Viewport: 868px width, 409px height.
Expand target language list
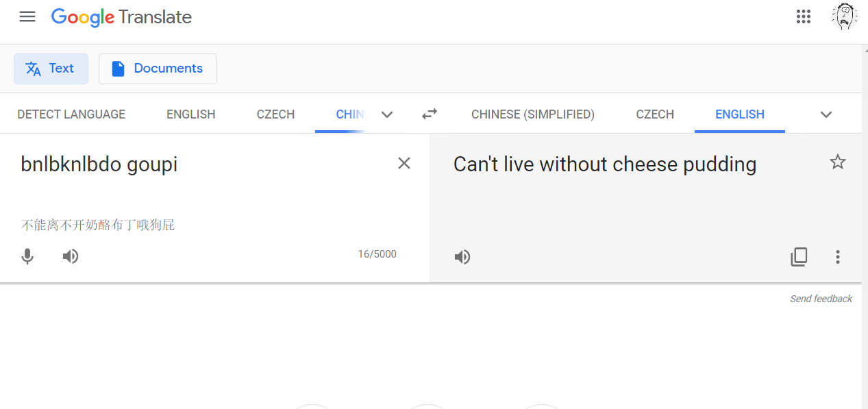[x=826, y=114]
